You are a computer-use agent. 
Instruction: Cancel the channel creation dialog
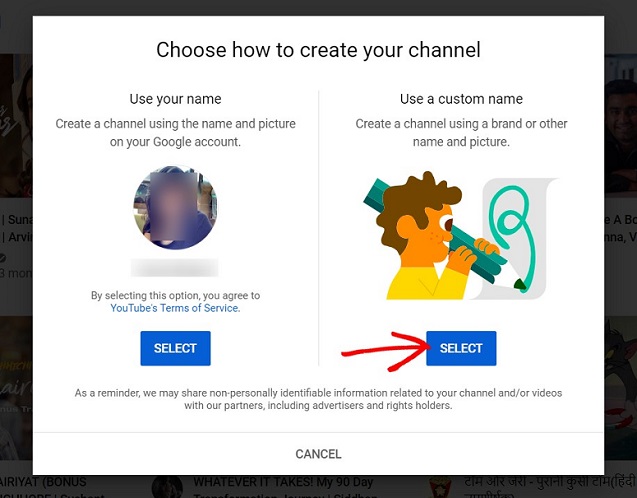pyautogui.click(x=318, y=454)
